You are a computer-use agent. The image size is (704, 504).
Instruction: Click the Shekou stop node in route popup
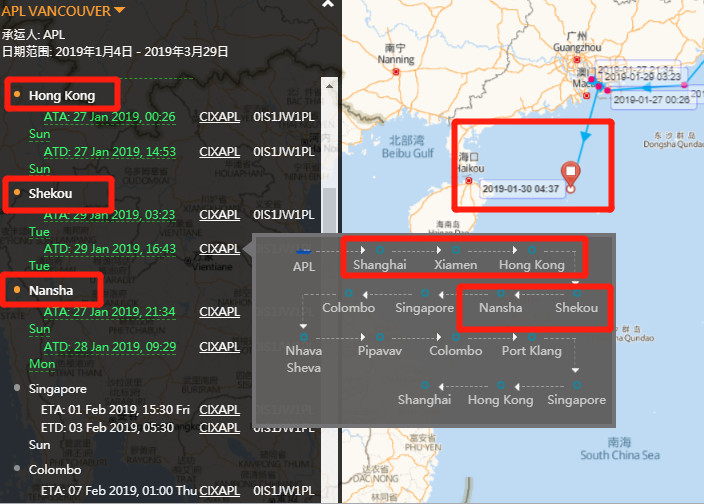coord(576,294)
